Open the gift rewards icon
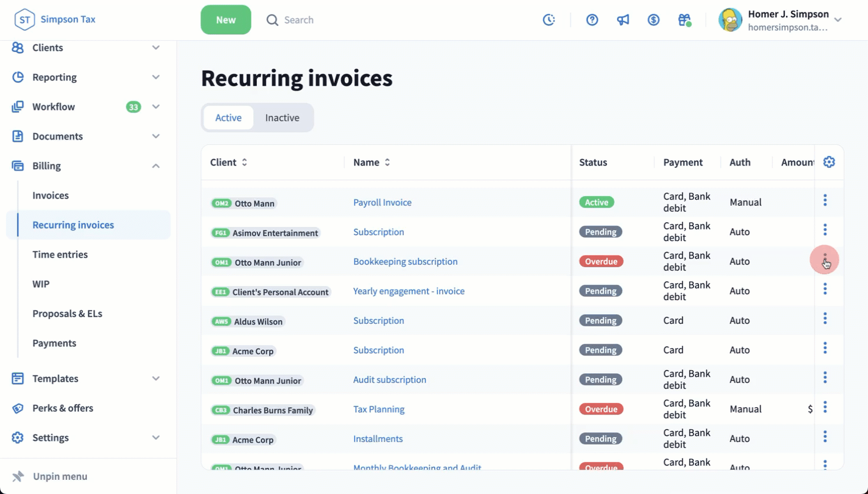The width and height of the screenshot is (868, 494). tap(684, 19)
